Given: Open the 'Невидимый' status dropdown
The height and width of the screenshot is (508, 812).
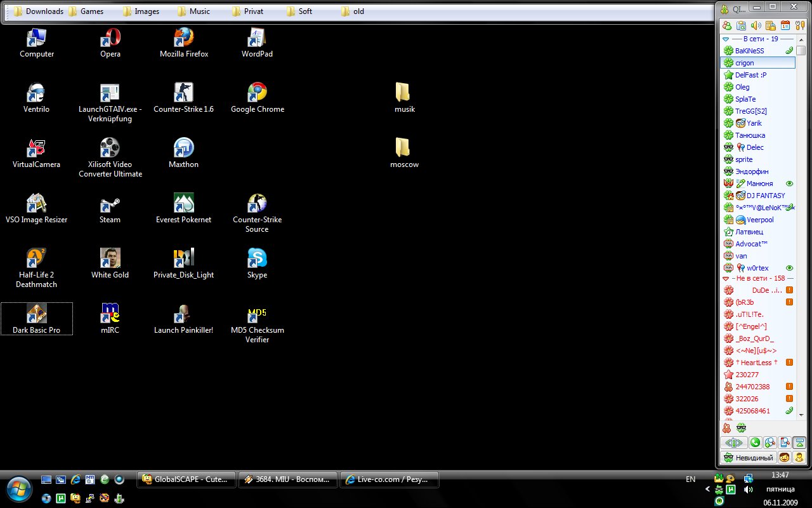Looking at the screenshot, I should 748,457.
